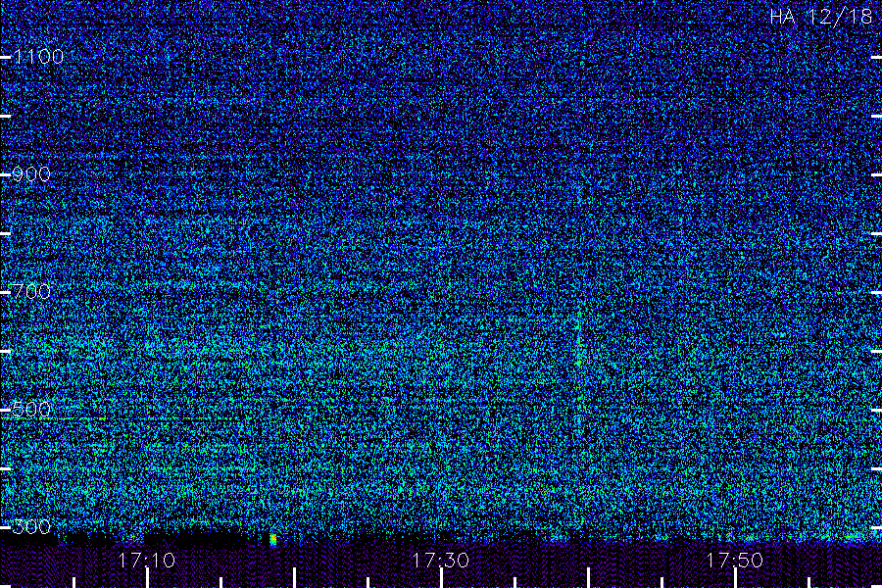Click the 17:50 time axis label

point(735,560)
